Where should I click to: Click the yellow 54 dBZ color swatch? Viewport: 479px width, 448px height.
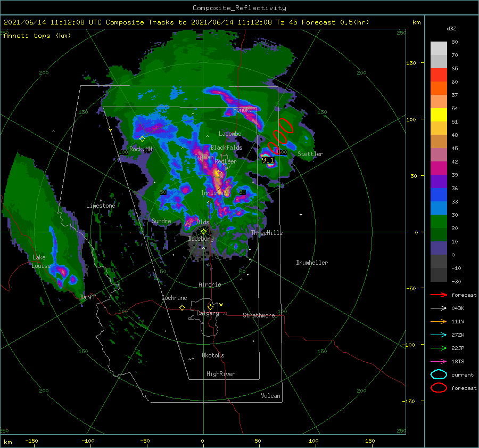click(x=439, y=115)
